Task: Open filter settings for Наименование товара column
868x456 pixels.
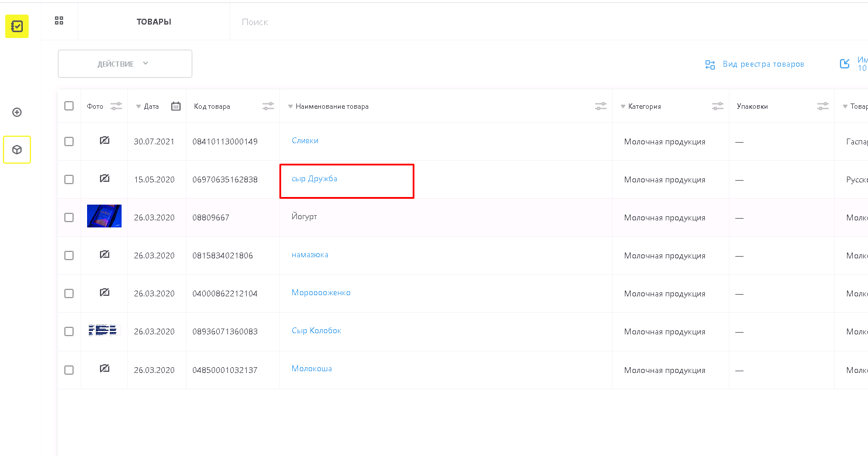Action: pos(601,106)
